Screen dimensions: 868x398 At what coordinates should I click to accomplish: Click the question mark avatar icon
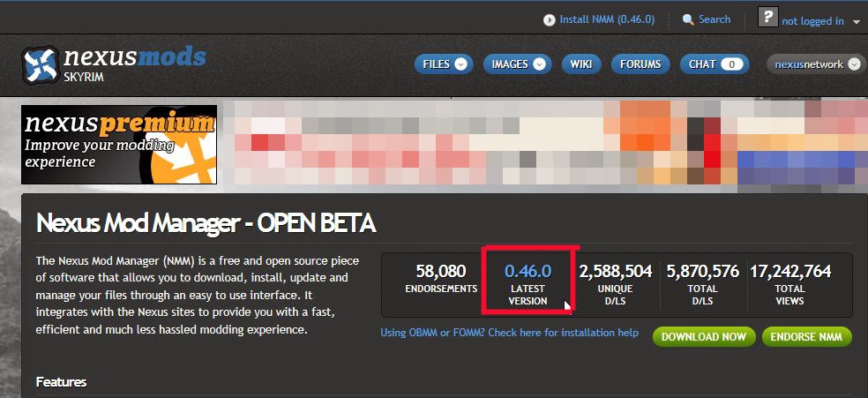pos(768,17)
